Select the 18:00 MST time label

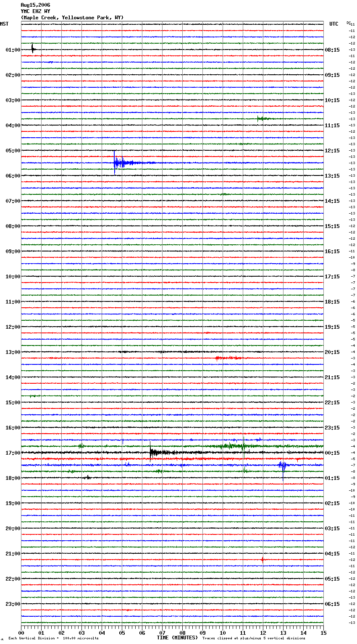[x=13, y=478]
